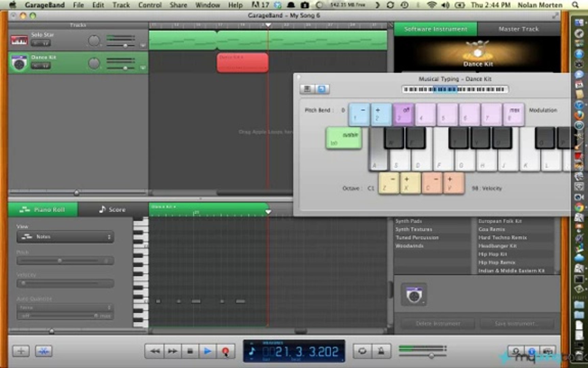This screenshot has width=588, height=368.
Task: Expand the Dance Kit track automation arrow
Action: click(143, 68)
